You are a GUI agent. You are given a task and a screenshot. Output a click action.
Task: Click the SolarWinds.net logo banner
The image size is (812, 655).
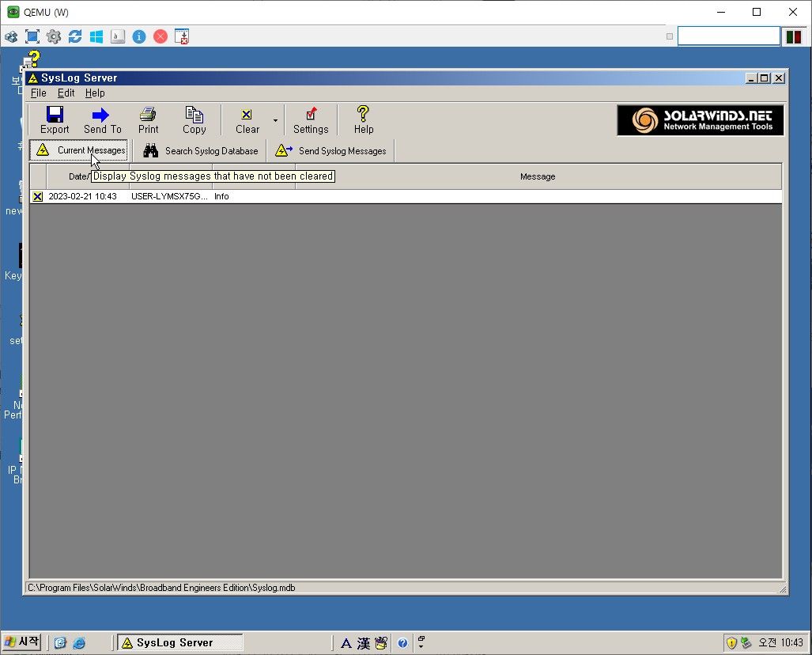[x=701, y=120]
